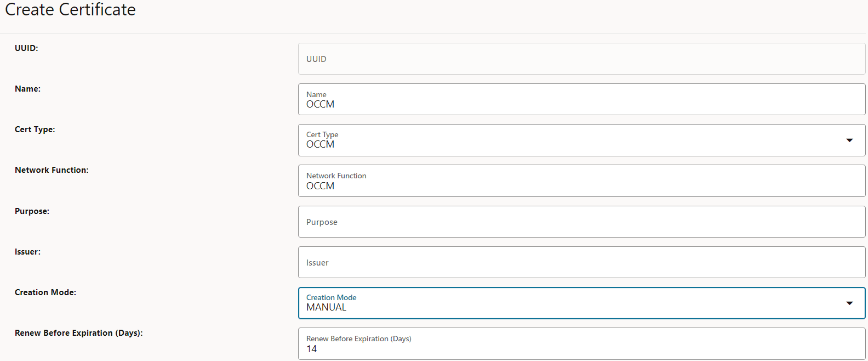Click the bold UUID: label on the left

point(26,48)
